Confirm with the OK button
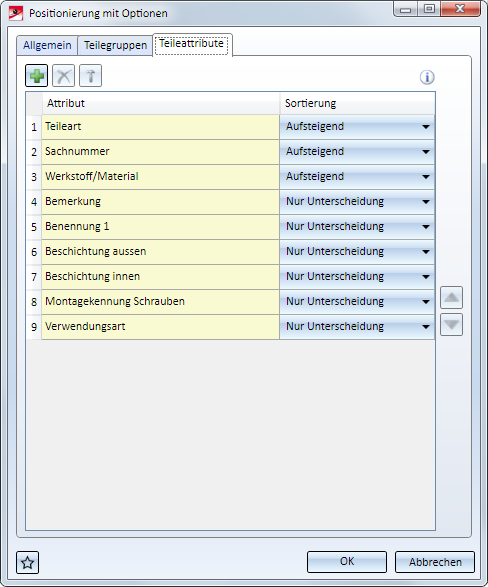Viewport: 488px width, 587px height. tap(347, 562)
